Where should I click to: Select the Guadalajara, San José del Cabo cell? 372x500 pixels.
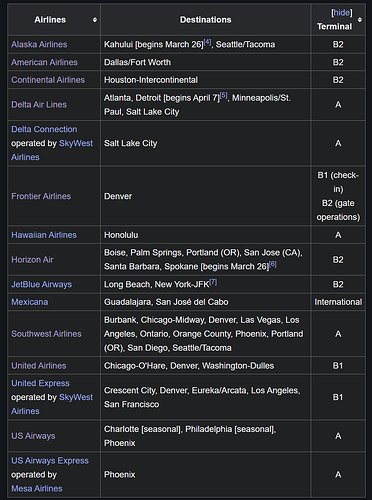[206, 302]
